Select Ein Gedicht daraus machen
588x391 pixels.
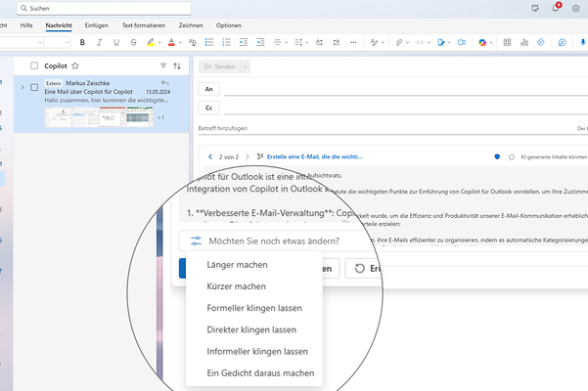click(x=260, y=372)
